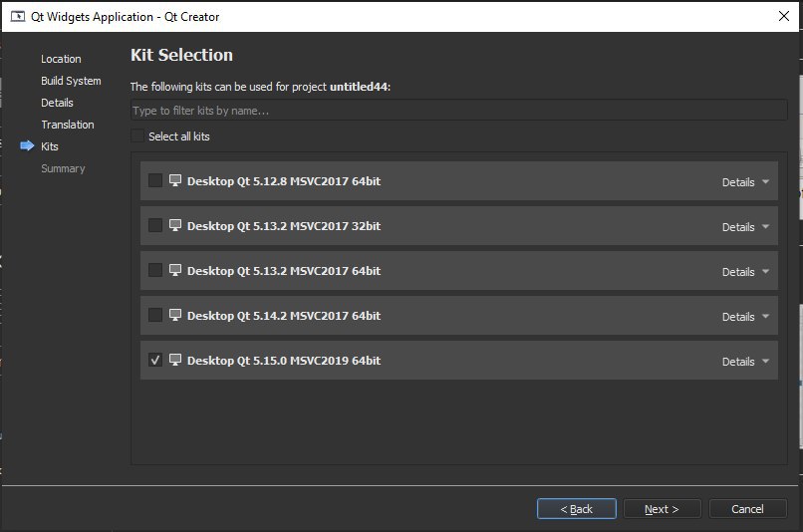The image size is (803, 532).
Task: Select the Summary wizard step
Action: [63, 168]
